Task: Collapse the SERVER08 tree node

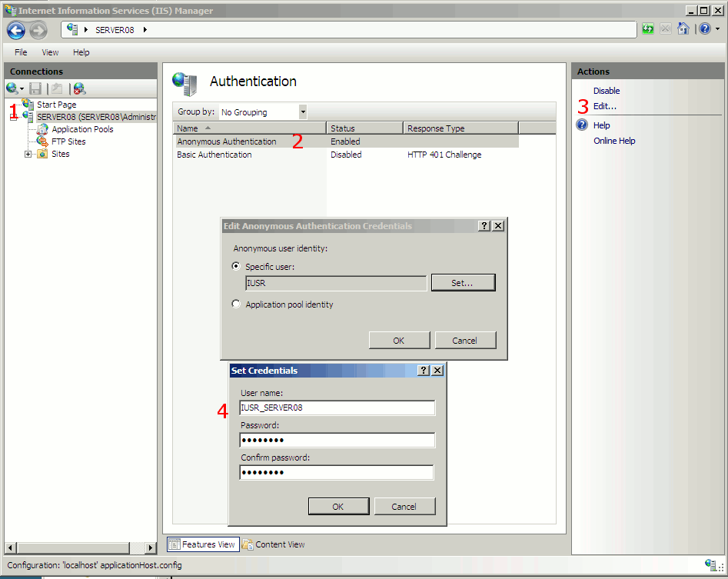Action: 14,117
